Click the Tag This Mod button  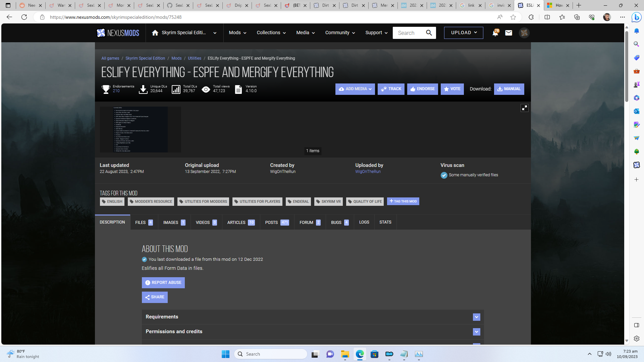pyautogui.click(x=403, y=201)
